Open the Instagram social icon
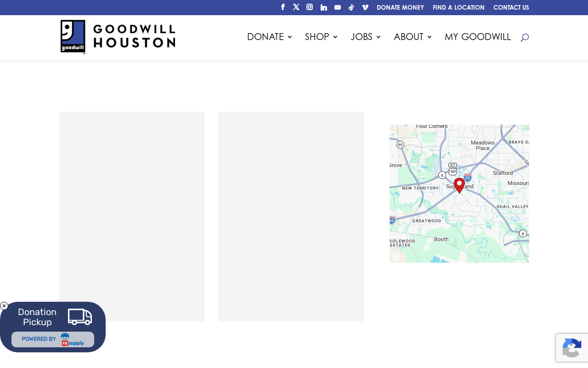The image size is (588, 368). [x=310, y=7]
